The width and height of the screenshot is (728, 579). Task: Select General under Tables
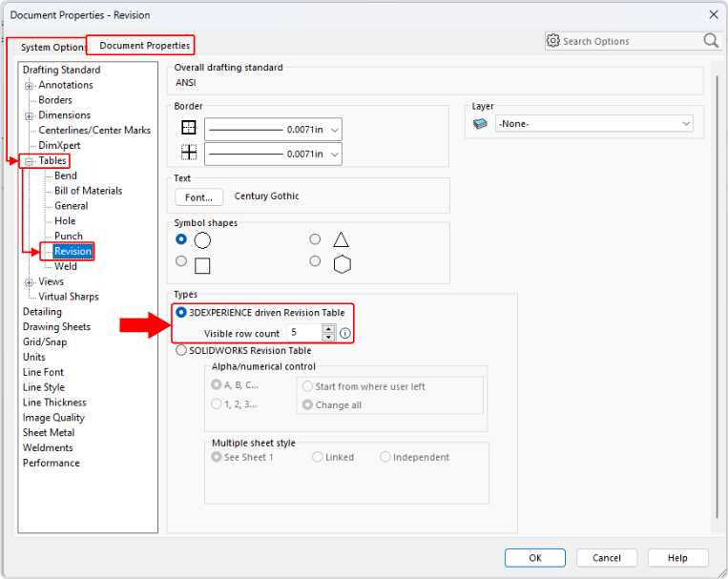71,206
